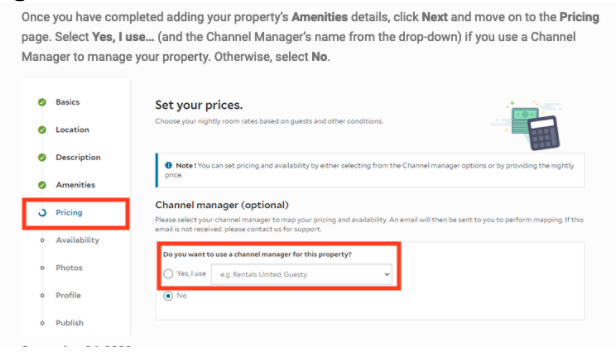This screenshot has width=616, height=360.
Task: Click the blue info icon beside Note
Action: click(x=169, y=165)
